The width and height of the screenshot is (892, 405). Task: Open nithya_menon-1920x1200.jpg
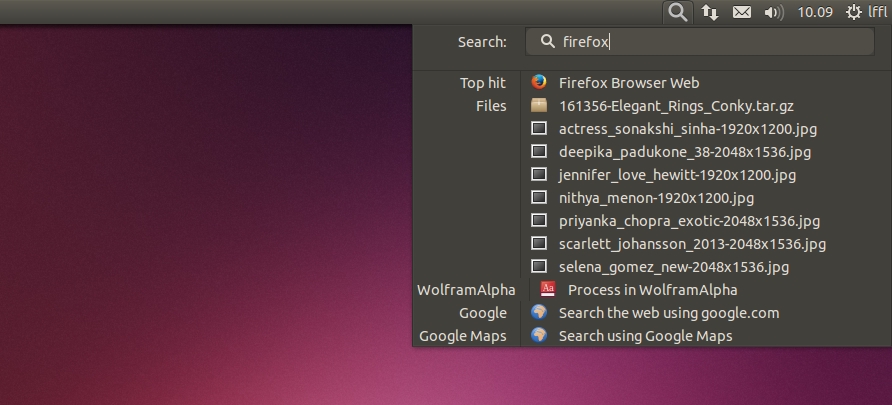click(x=656, y=199)
